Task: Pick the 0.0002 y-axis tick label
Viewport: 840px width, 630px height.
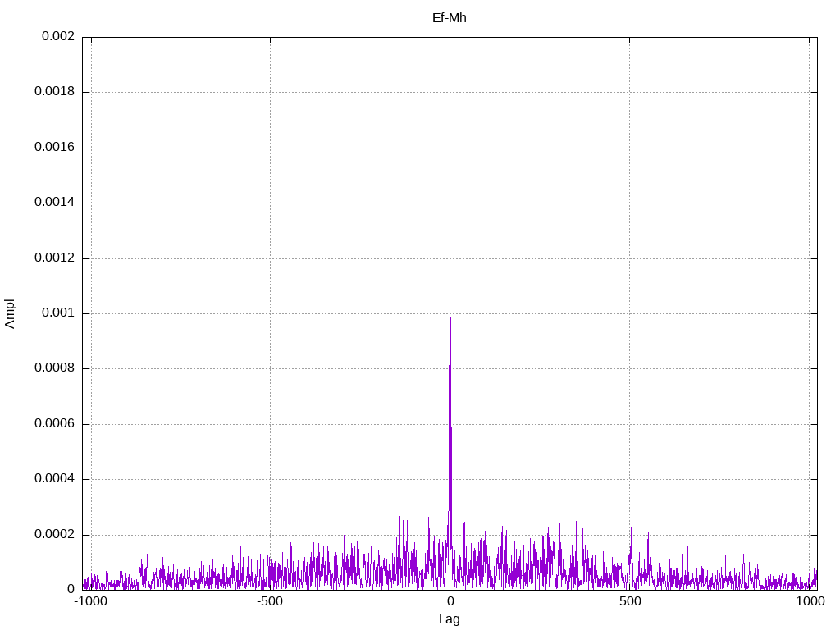Action: coord(54,535)
